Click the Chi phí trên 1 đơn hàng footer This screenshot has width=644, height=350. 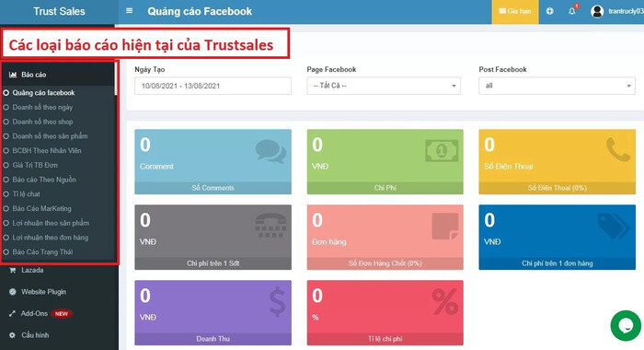557,263
